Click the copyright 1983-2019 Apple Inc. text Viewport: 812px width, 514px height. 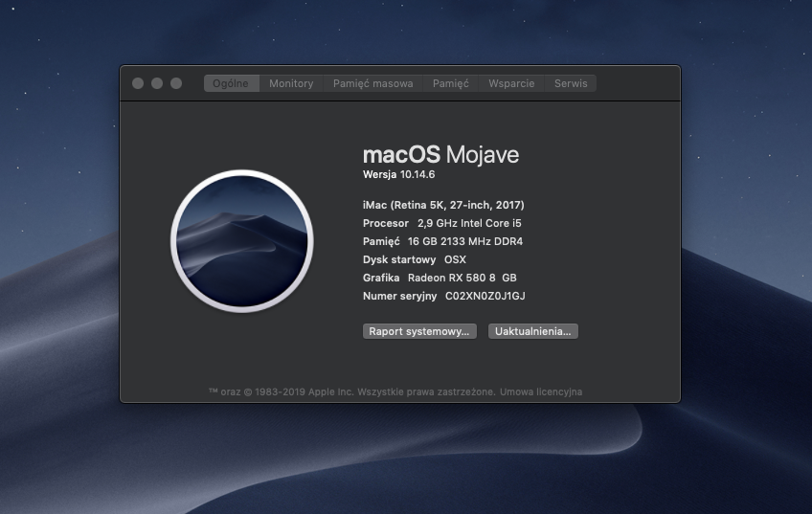pyautogui.click(x=352, y=391)
